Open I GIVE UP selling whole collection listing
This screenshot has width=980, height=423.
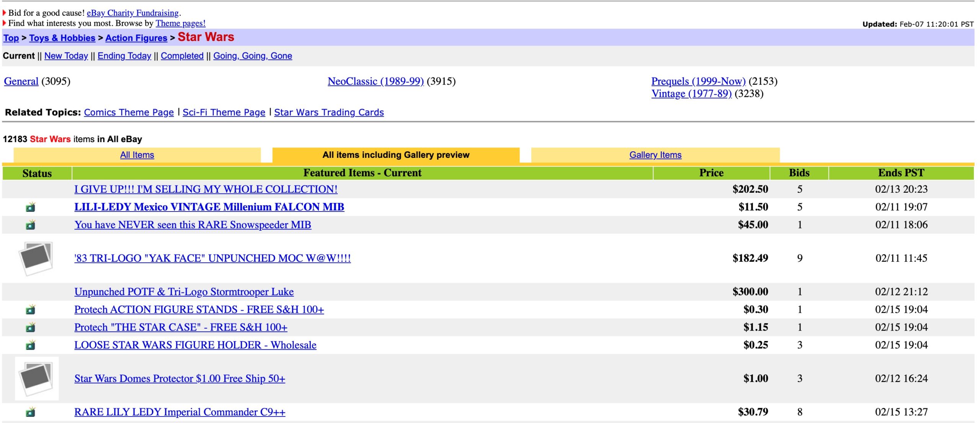[x=206, y=189]
